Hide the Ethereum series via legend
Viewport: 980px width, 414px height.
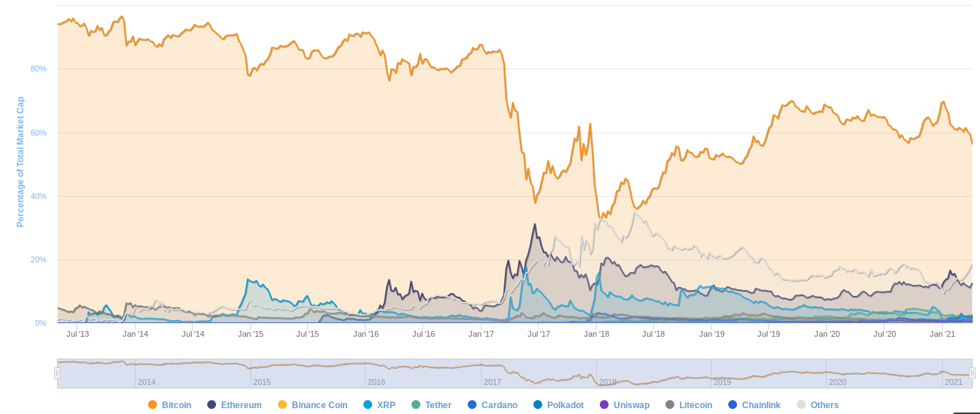click(x=234, y=405)
